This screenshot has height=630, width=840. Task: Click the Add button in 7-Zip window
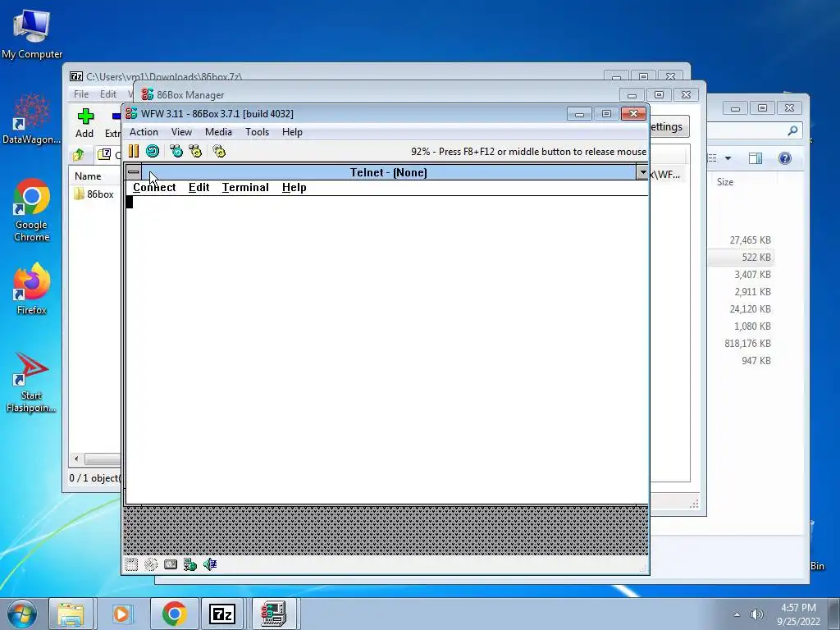pyautogui.click(x=84, y=123)
